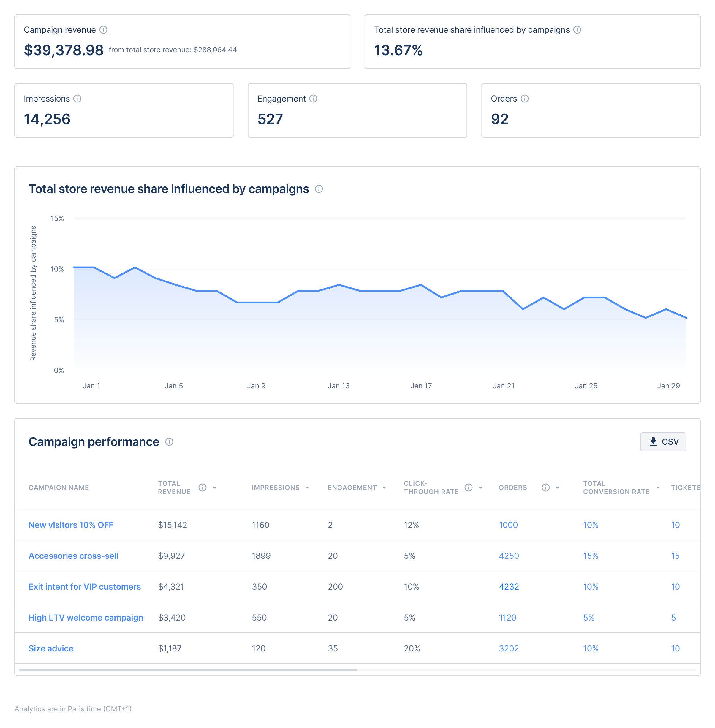The height and width of the screenshot is (728, 715).
Task: Click the info icon beside Impressions card
Action: (77, 99)
